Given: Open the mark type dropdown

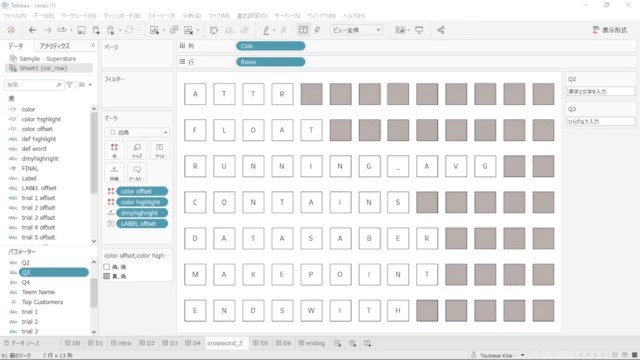Looking at the screenshot, I should coord(137,132).
